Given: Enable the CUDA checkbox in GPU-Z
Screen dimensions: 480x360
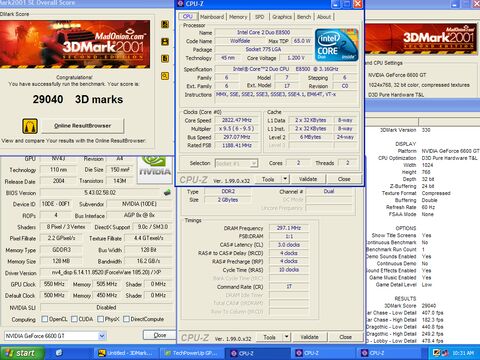Looking at the screenshot, I should [74, 319].
